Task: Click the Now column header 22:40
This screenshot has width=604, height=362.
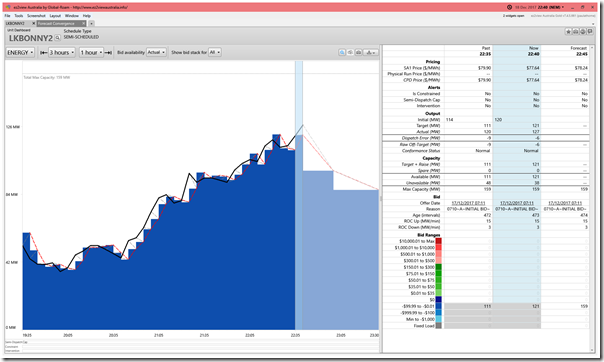Action: coord(534,54)
